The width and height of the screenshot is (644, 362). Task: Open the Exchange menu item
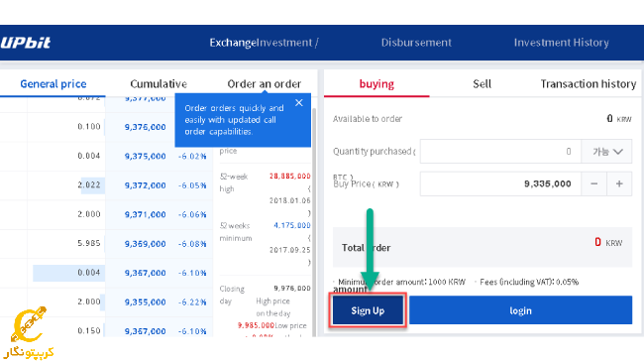(x=233, y=43)
